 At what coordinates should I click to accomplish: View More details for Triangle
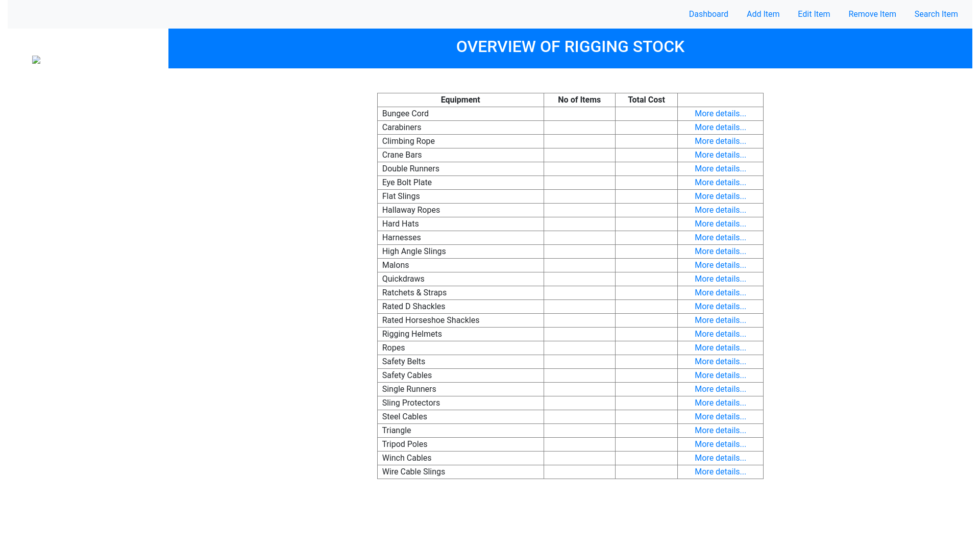[720, 431]
